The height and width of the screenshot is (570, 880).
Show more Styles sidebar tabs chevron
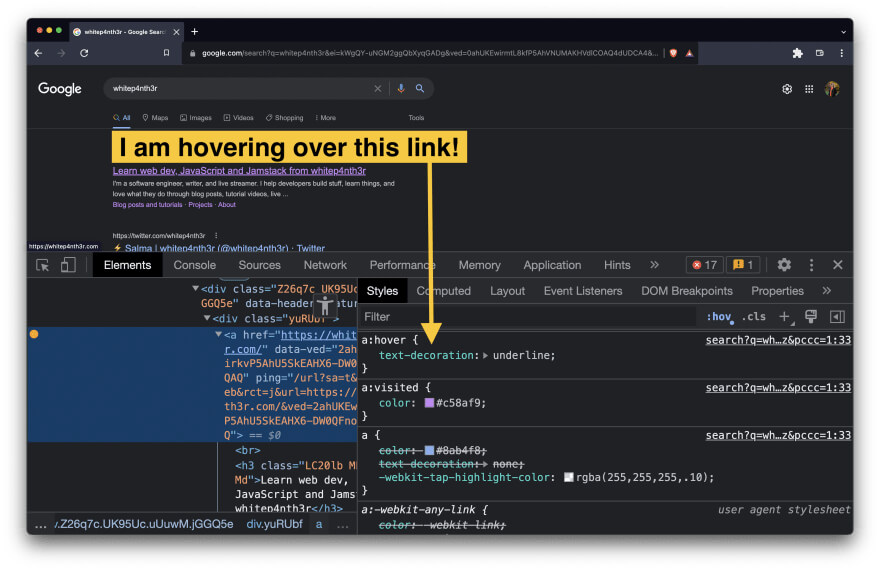(x=826, y=291)
